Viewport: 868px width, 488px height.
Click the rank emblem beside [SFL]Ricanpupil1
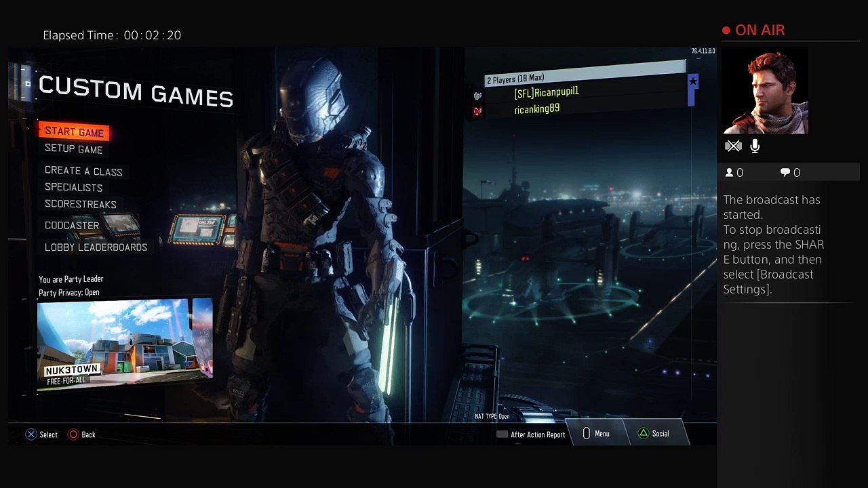(477, 96)
